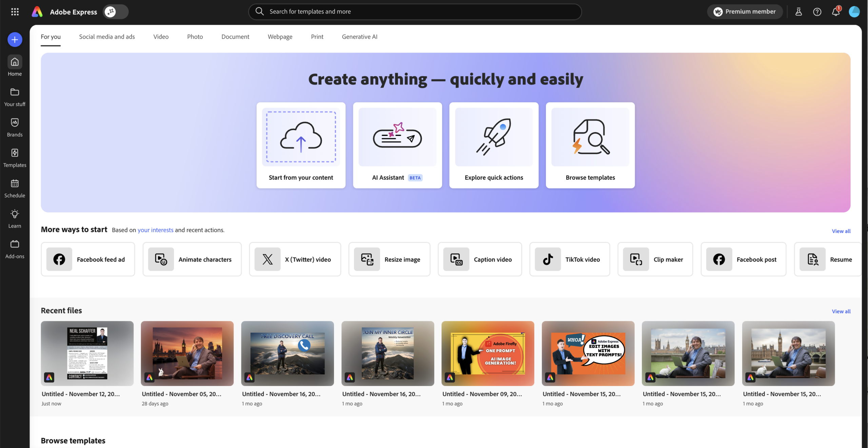Open the Home section in sidebar
This screenshot has width=868, height=448.
click(x=15, y=65)
